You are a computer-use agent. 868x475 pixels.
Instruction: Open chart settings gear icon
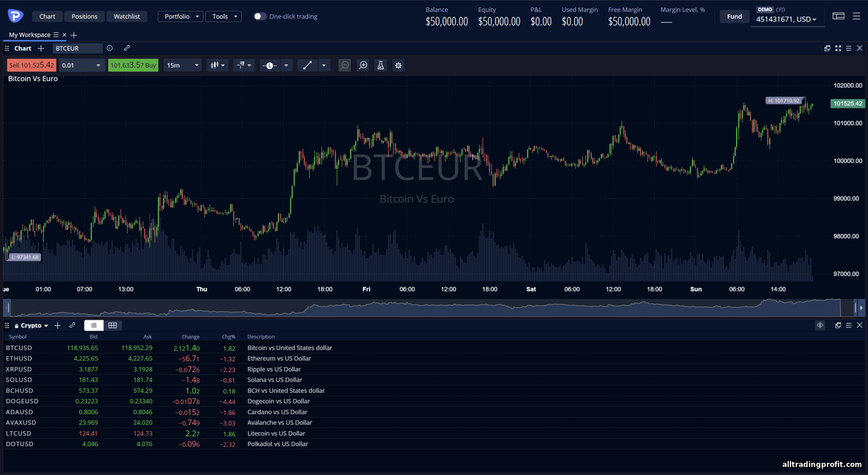point(398,65)
